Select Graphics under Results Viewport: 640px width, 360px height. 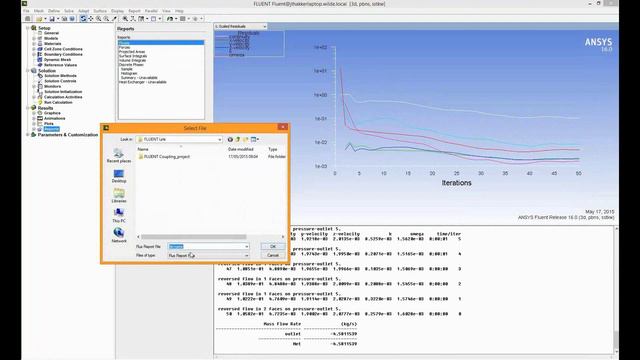(52, 113)
